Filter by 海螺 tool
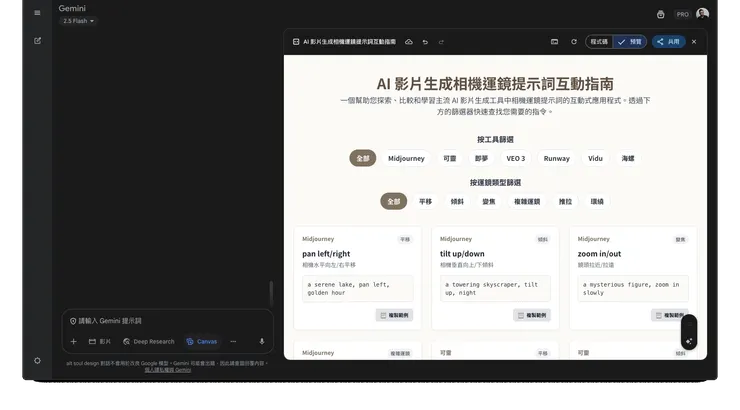740x410 pixels. (x=628, y=158)
